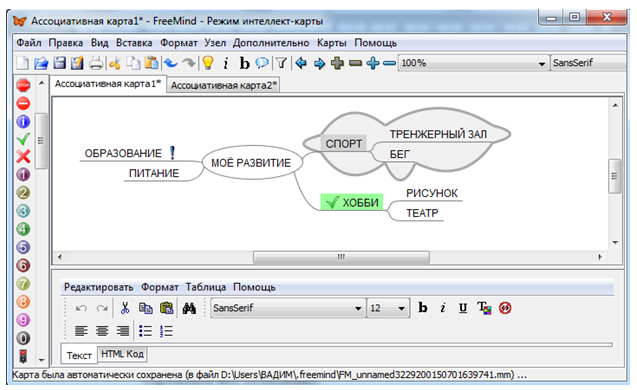Open a map file with folder icon
637x390 pixels.
41,63
